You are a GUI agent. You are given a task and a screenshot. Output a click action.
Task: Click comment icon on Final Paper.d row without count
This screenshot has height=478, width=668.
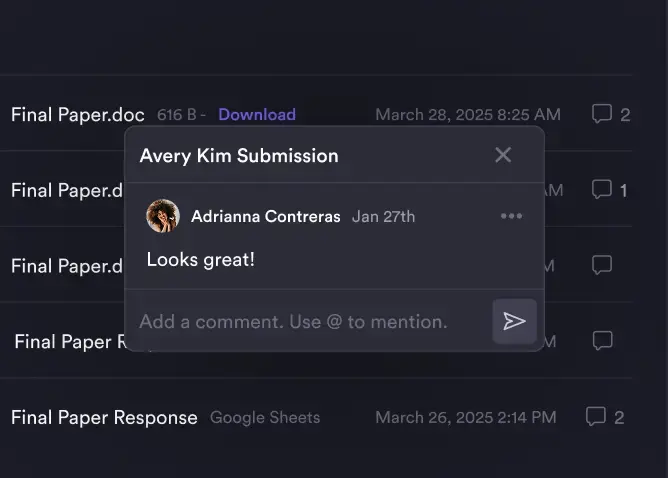pos(602,265)
